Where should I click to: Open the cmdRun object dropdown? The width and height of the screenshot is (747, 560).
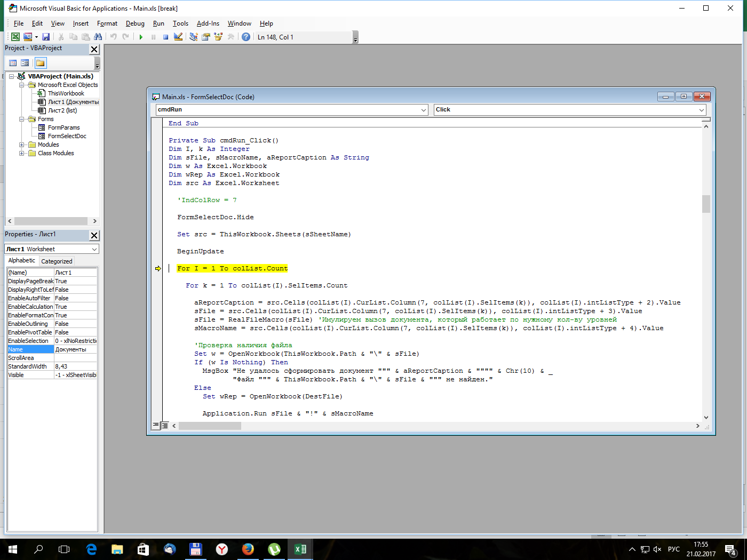pos(424,110)
